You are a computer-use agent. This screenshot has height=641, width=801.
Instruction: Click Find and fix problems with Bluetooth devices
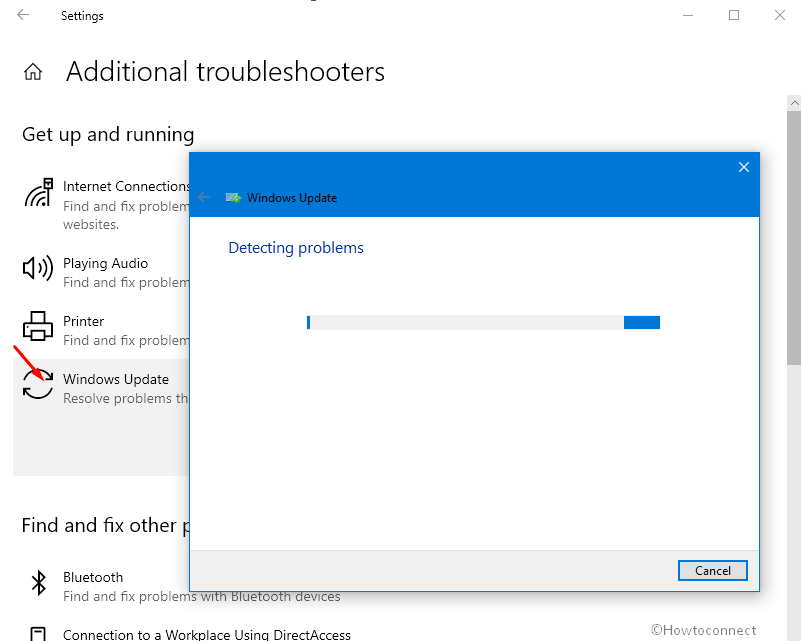[201, 597]
